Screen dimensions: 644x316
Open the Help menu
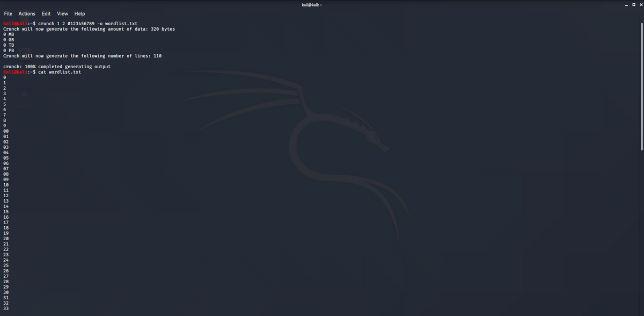(x=79, y=13)
